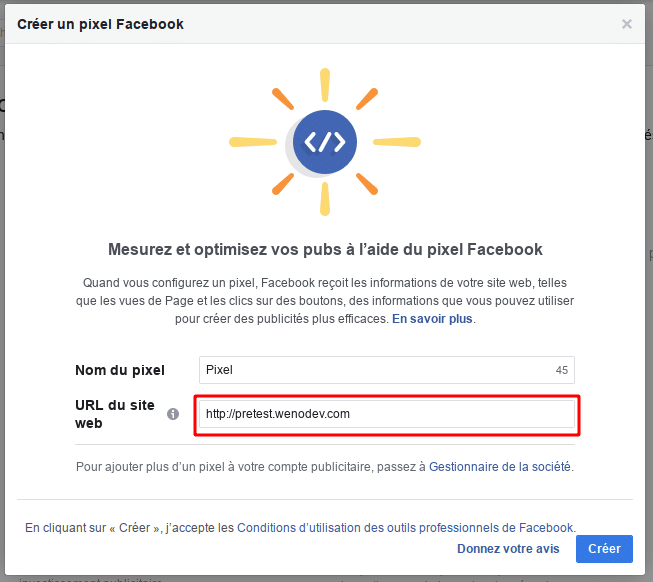Open Conditions d'utilisation des outils professionnels link
This screenshot has width=653, height=582.
tap(405, 527)
